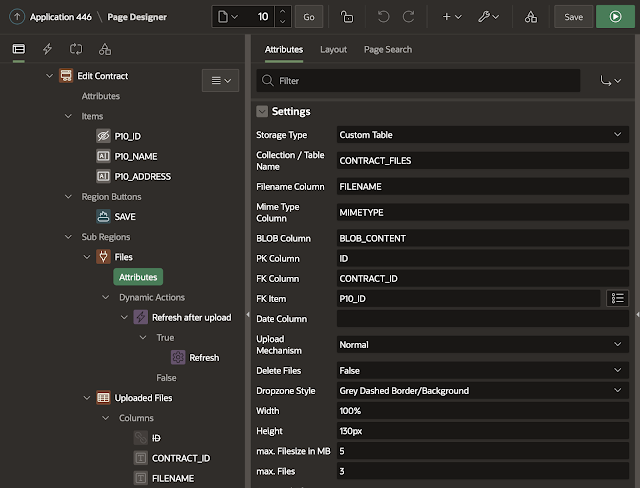640x488 pixels.
Task: Collapse Dynamic Actions under Files
Action: 105,297
